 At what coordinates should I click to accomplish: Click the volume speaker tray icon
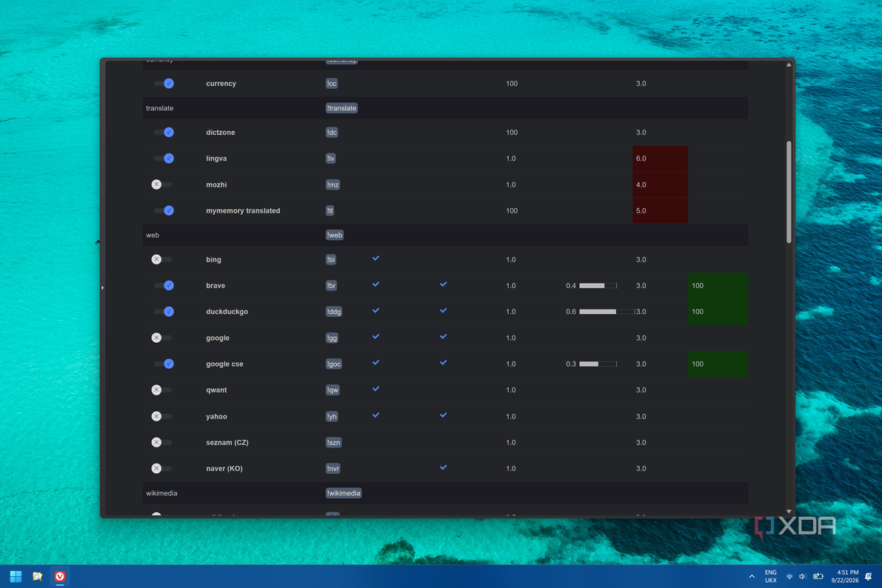click(802, 577)
